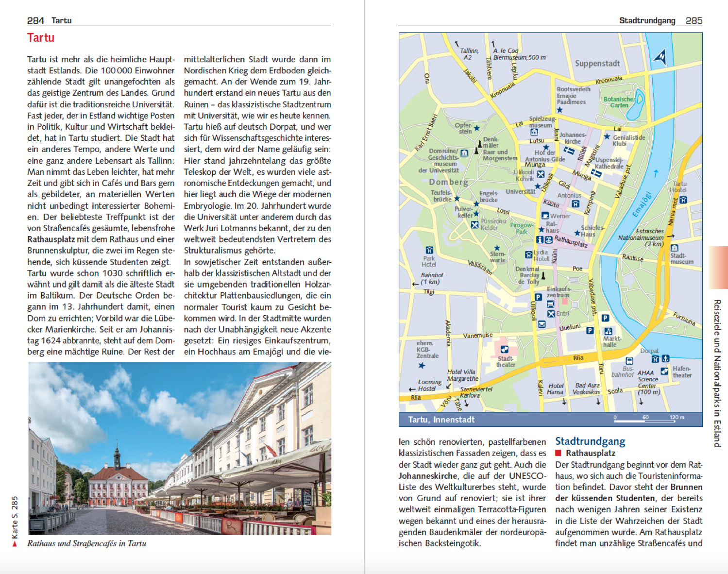Viewport: 728px width, 574px height.
Task: Click the Werner café cup icon
Action: (545, 216)
